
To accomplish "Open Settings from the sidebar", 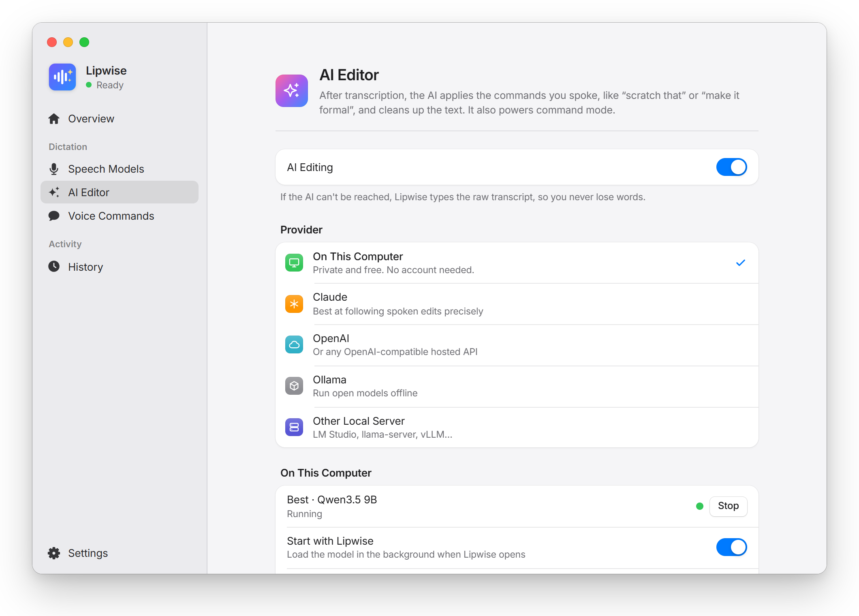I will 120,553.
